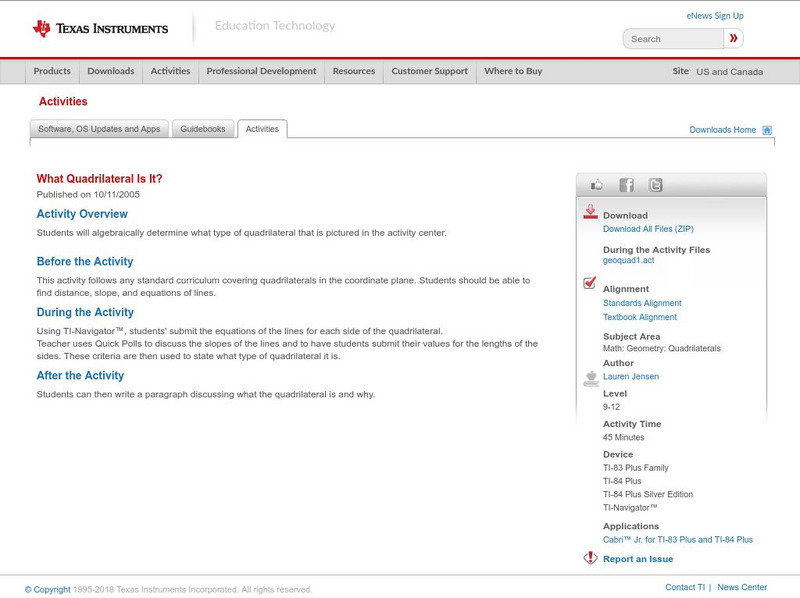800x598 pixels.
Task: Click the red checkmark Alignment icon
Action: tap(589, 282)
